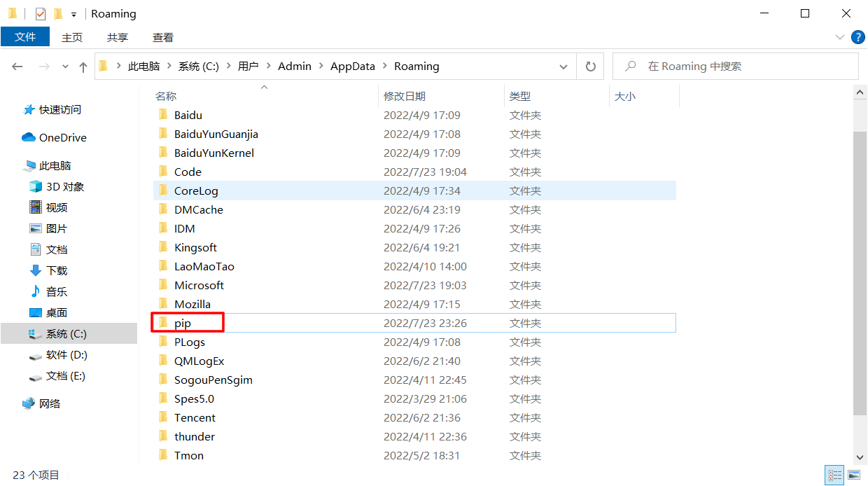Sort by 修改日期 column header
The width and height of the screenshot is (868, 486).
tap(405, 97)
